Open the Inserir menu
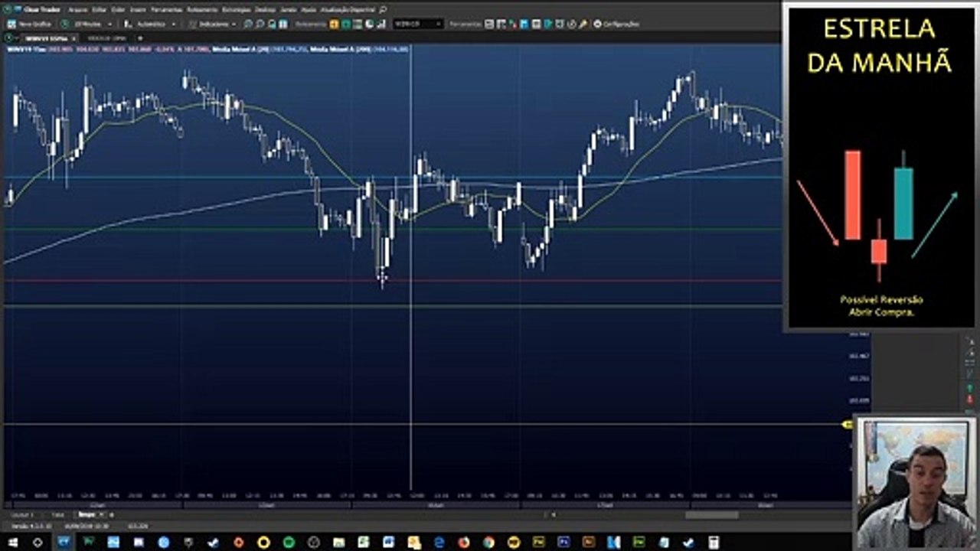Viewport: 980px width, 551px height. point(138,9)
